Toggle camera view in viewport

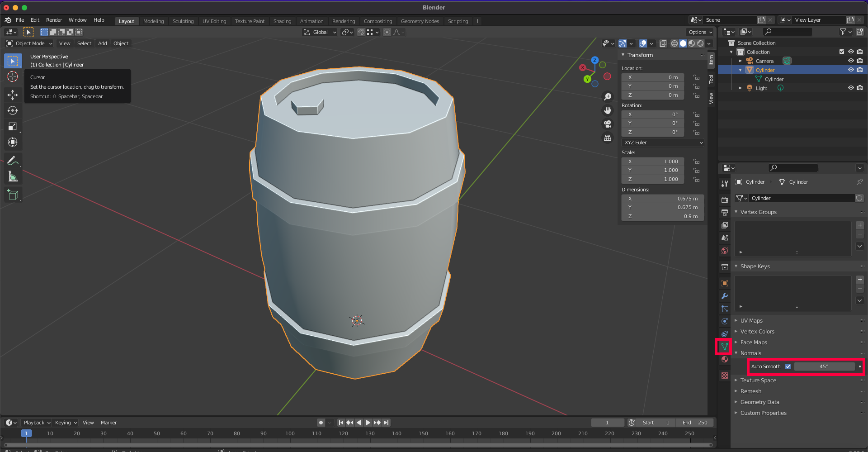click(x=608, y=124)
